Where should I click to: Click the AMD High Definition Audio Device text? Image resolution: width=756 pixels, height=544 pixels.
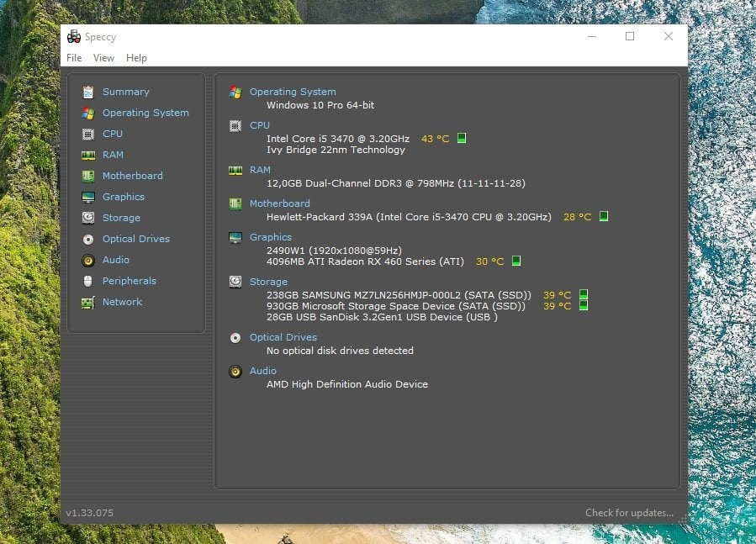click(347, 384)
